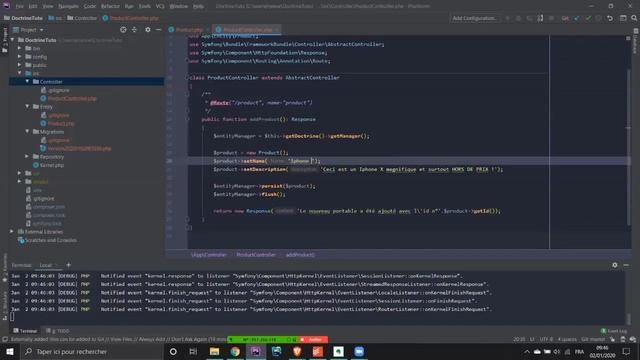
Task: Expand the Repository folder
Action: [x=27, y=156]
